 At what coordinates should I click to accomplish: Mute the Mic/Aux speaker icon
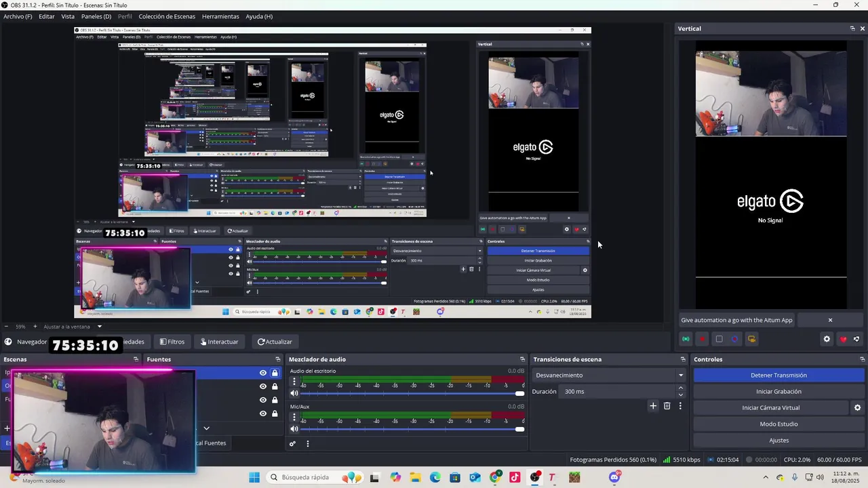(294, 428)
